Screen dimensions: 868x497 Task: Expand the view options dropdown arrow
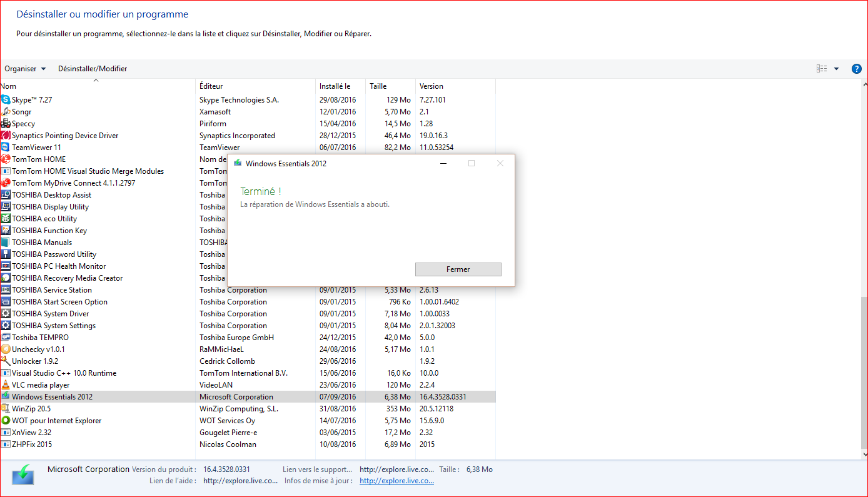point(836,69)
